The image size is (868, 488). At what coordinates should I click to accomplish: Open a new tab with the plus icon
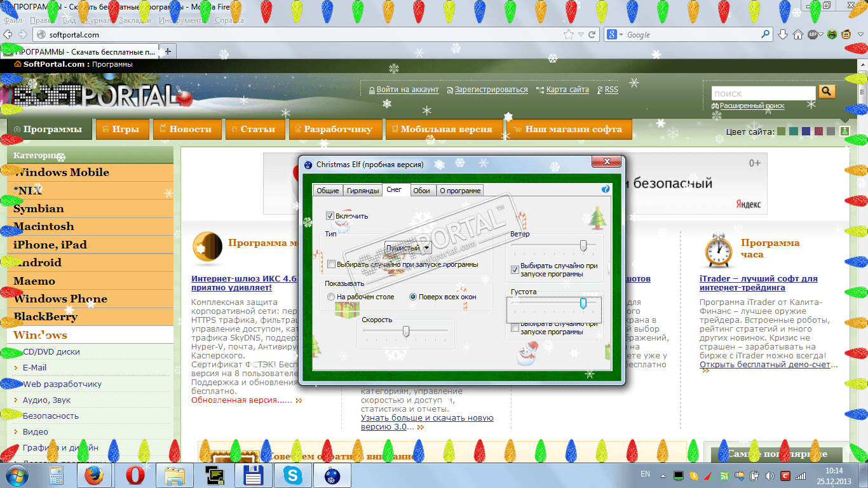168,51
